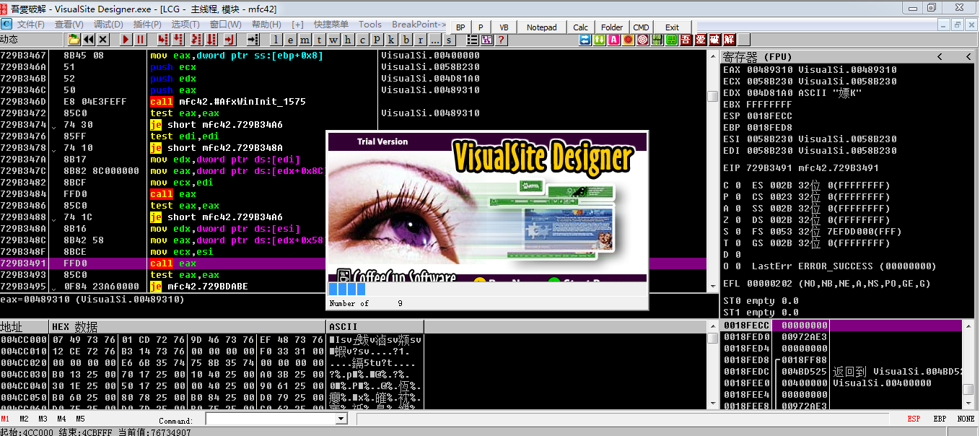
Task: Click the BP button
Action: (x=460, y=27)
